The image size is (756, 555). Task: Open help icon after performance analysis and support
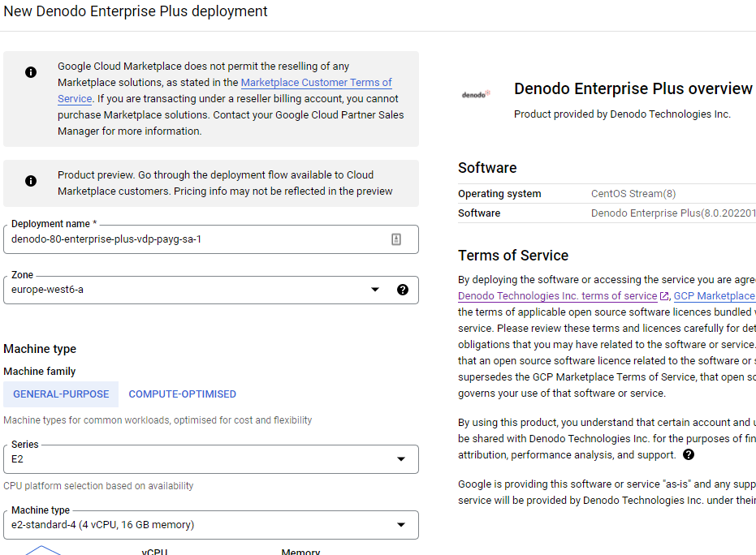click(x=689, y=454)
